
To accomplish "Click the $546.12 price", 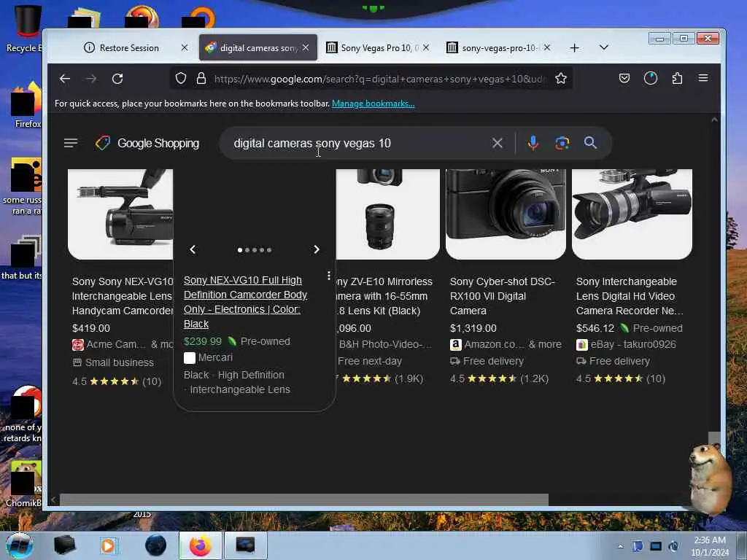I will (595, 328).
